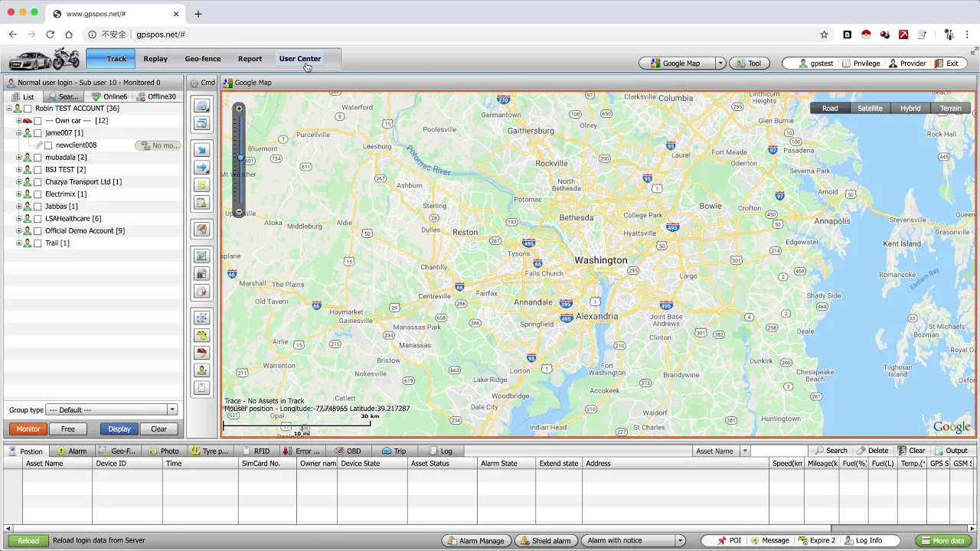The image size is (980, 551).
Task: Click the More data button
Action: click(x=943, y=541)
